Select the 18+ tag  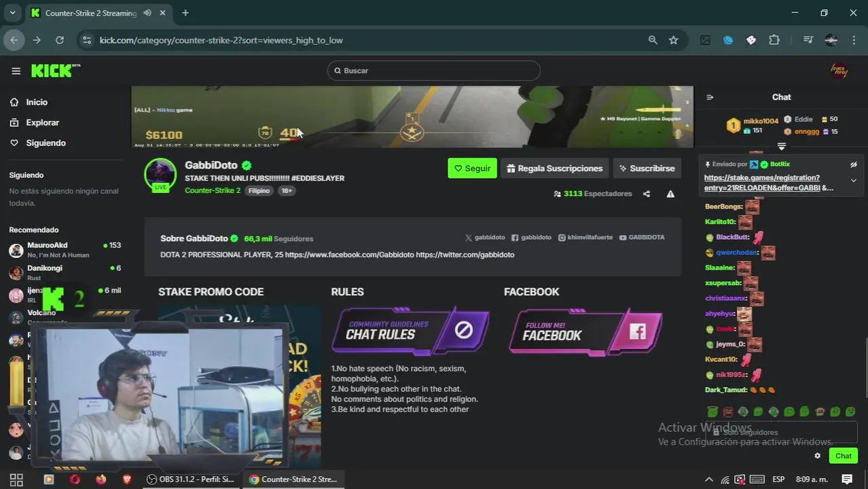[x=287, y=191]
